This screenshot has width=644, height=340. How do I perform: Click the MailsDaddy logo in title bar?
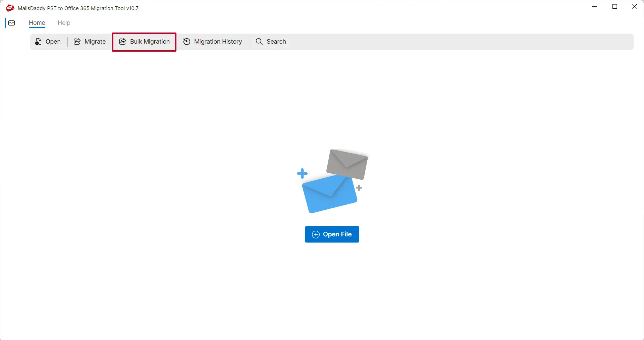pos(10,8)
